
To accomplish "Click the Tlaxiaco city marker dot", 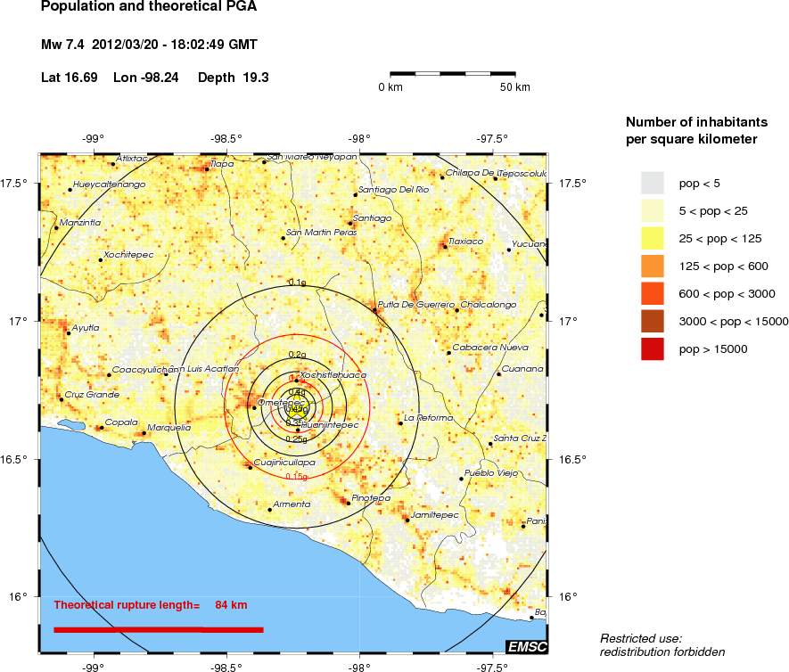I will click(446, 247).
